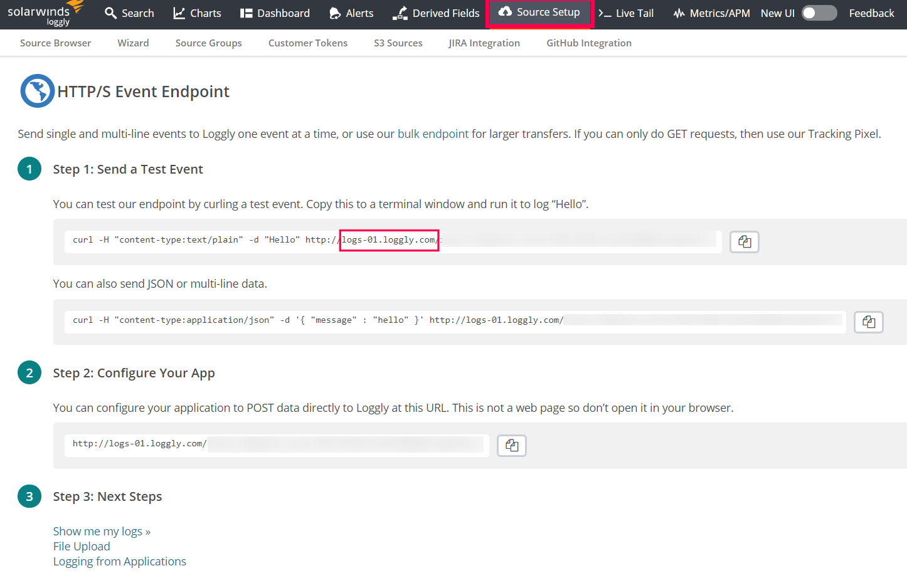This screenshot has height=588, width=907.
Task: Open Search from the top navigation
Action: (129, 13)
